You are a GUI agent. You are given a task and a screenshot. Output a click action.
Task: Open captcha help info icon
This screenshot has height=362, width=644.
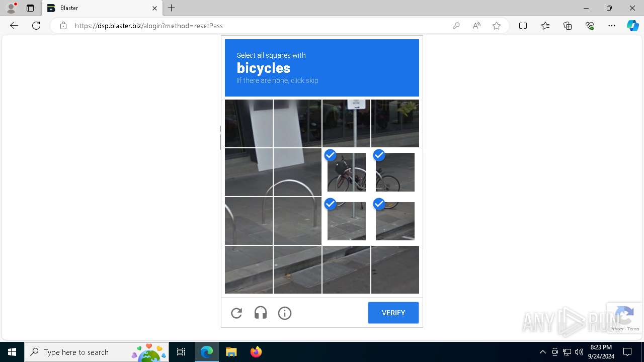point(285,313)
